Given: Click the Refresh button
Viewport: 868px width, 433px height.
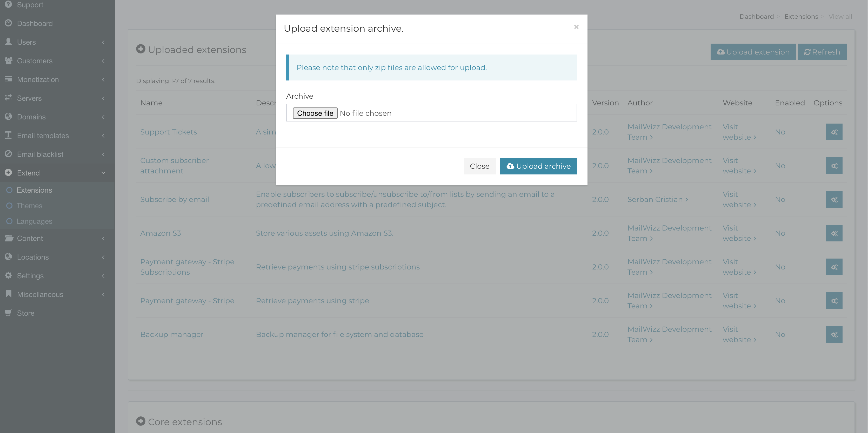Looking at the screenshot, I should click(822, 52).
